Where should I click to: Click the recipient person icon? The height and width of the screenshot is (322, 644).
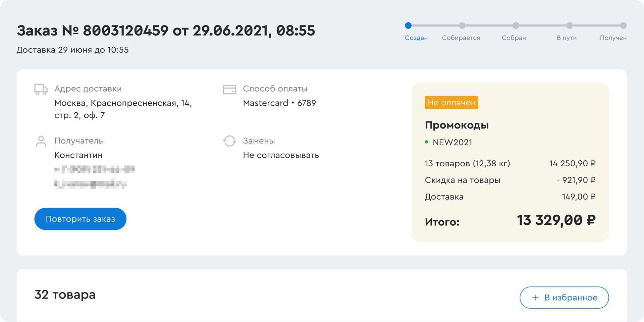tap(41, 141)
